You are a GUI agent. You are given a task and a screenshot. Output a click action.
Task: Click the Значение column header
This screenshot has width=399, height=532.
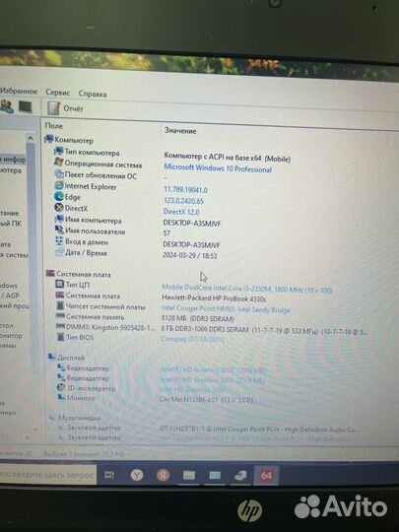point(180,131)
